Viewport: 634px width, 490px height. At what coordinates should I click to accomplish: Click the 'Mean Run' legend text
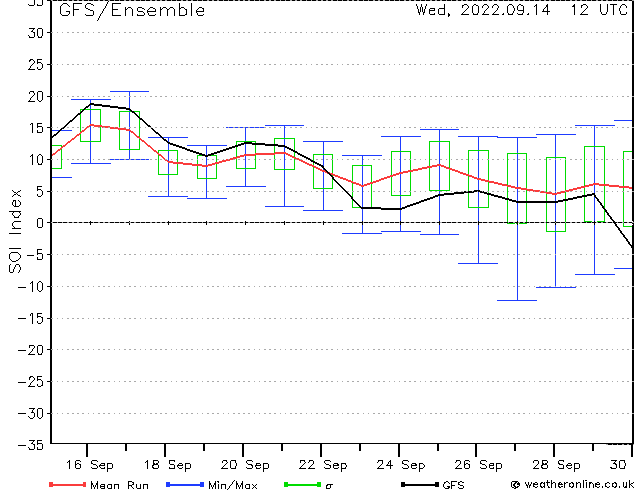(119, 485)
